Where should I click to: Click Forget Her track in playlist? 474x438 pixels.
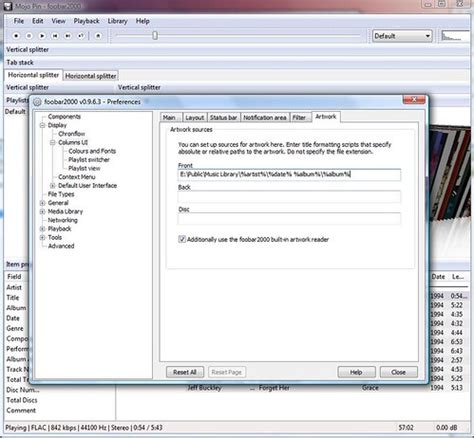click(274, 388)
